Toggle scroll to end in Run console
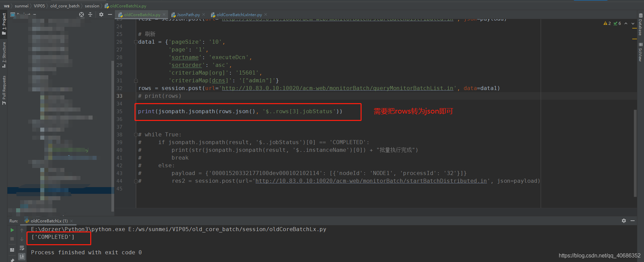The image size is (644, 262). point(22,256)
